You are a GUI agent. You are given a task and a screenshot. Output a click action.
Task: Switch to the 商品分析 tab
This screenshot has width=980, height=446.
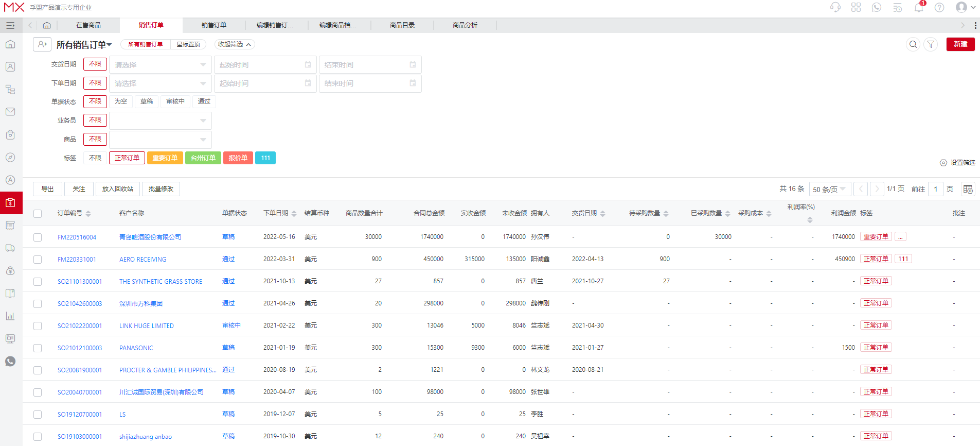465,25
